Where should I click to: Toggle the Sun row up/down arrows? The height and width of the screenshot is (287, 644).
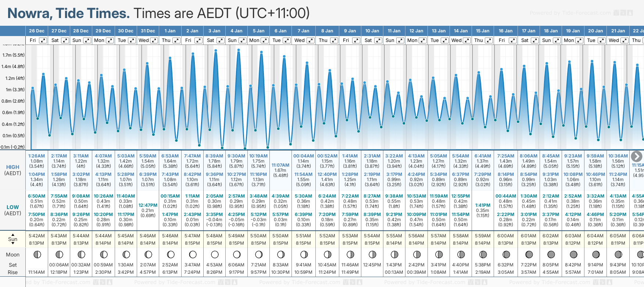point(13,239)
